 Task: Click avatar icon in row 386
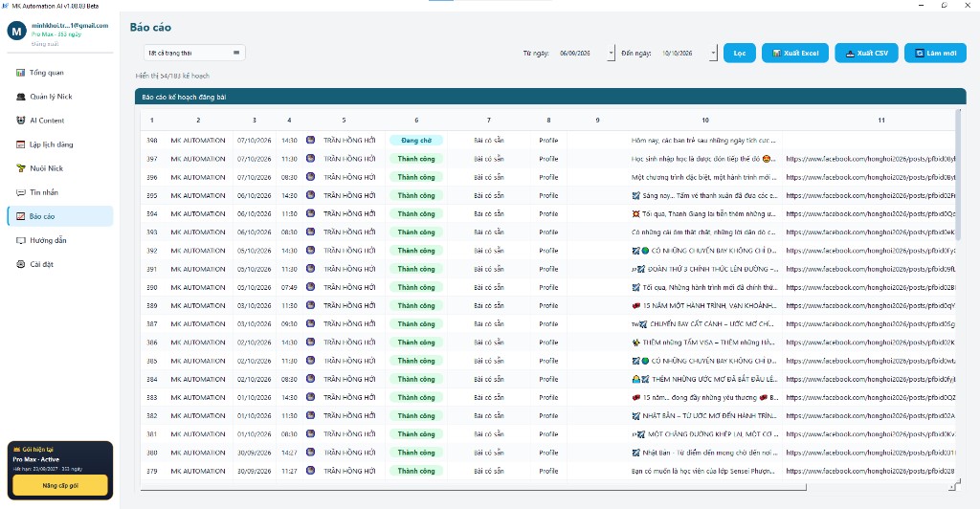tap(311, 343)
